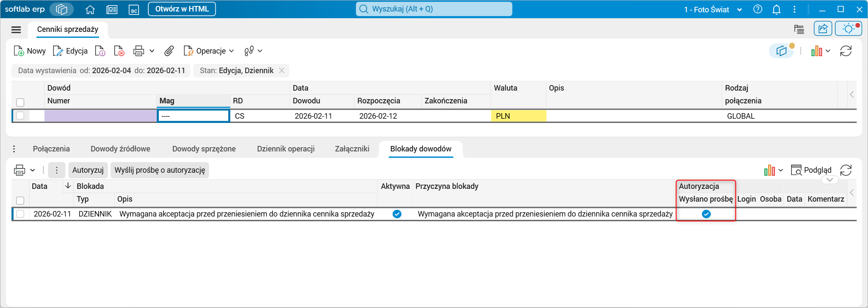Sort by the Data column arrow in Blokady grid
The height and width of the screenshot is (308, 868).
(x=68, y=186)
